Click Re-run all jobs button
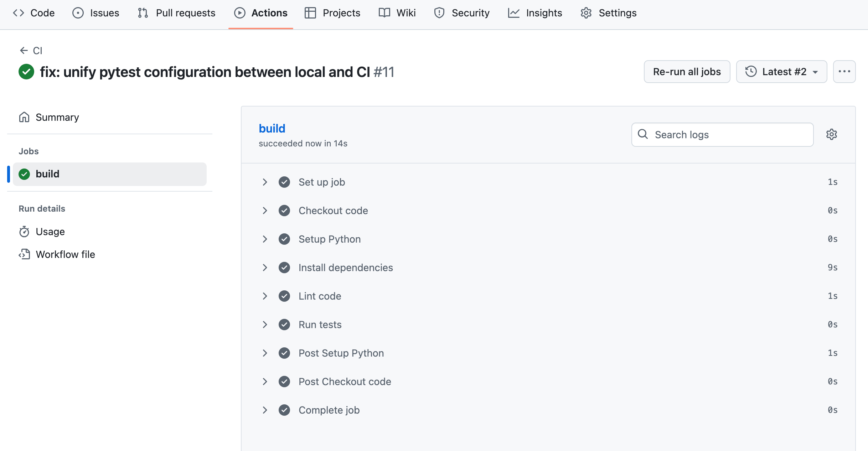Image resolution: width=868 pixels, height=451 pixels. (687, 72)
